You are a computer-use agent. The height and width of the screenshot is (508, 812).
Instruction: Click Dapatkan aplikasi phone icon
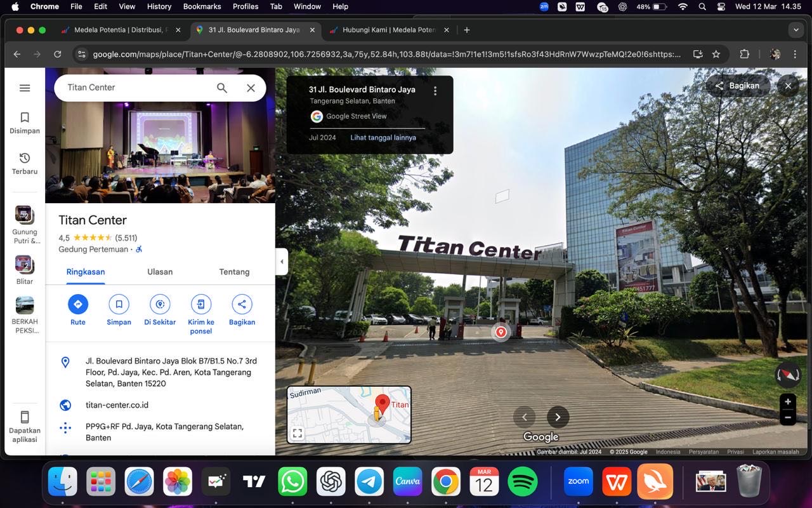[x=25, y=417]
